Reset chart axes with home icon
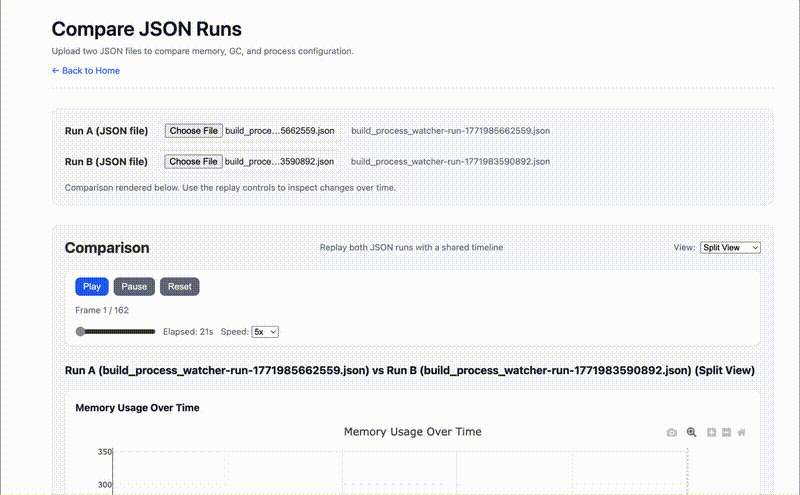 [x=741, y=432]
